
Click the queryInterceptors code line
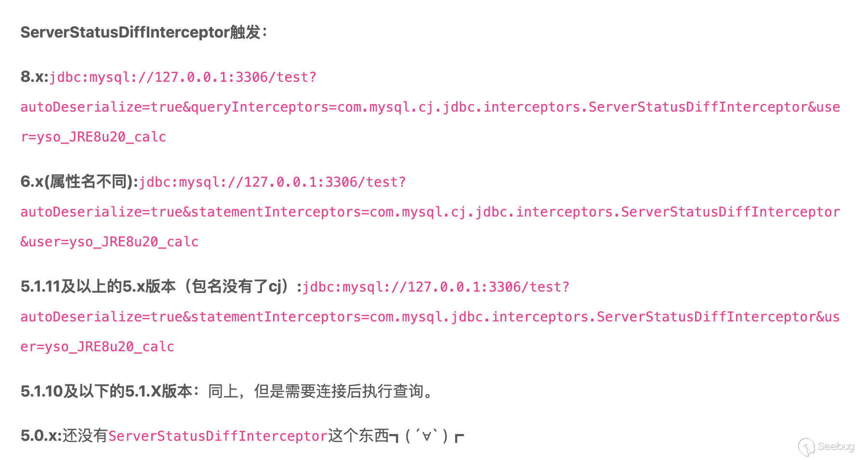point(430,107)
